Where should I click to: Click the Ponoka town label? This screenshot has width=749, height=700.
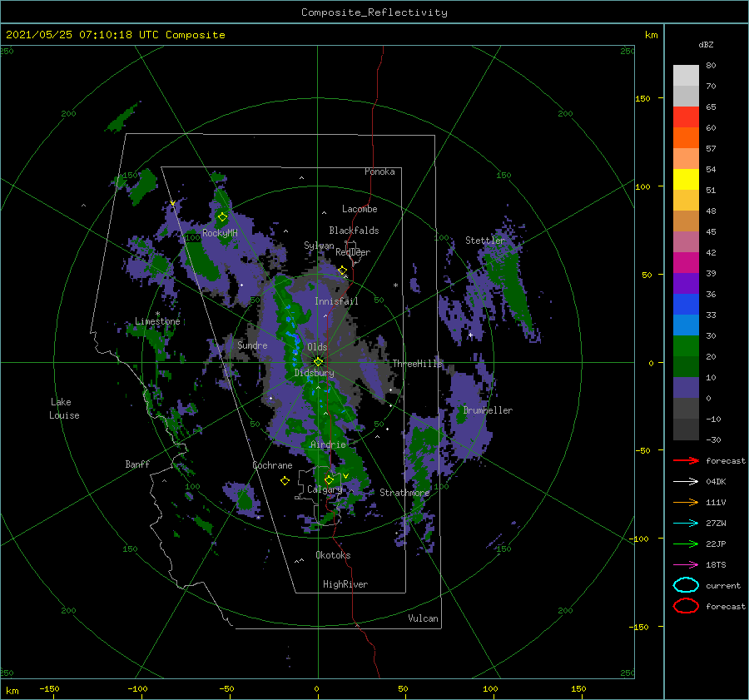point(379,171)
